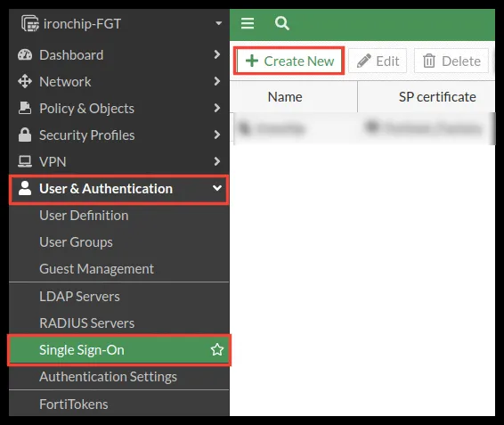Open the ironchip-FGT device dropdown arrow
The height and width of the screenshot is (425, 504).
(x=218, y=23)
